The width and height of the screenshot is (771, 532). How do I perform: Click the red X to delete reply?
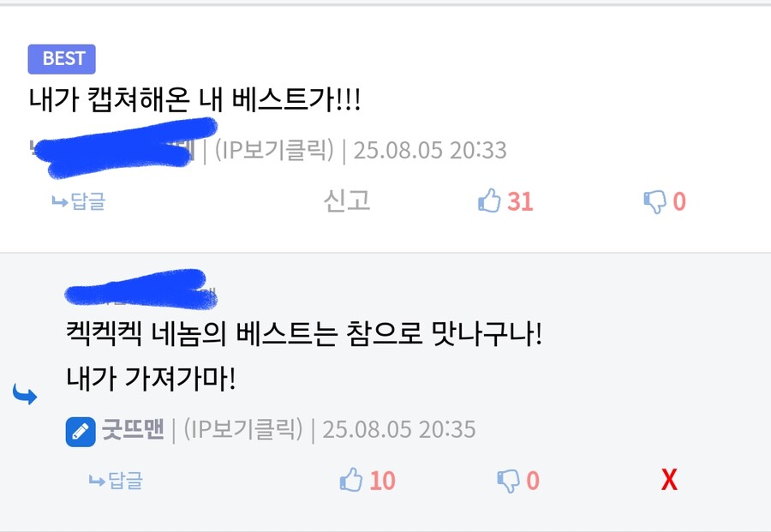point(669,480)
